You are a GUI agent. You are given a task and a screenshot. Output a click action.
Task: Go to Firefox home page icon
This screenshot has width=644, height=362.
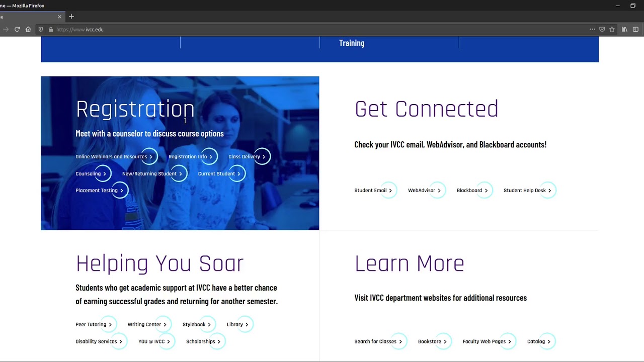tap(28, 29)
